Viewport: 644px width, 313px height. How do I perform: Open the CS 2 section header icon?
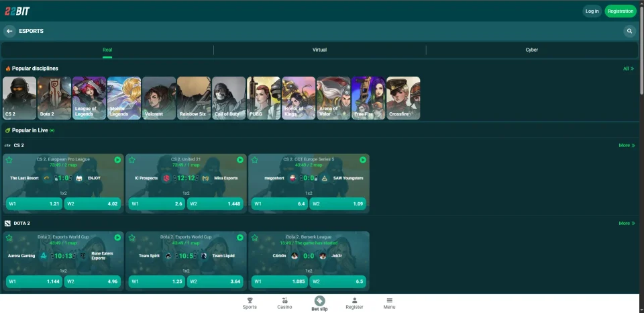[7, 145]
